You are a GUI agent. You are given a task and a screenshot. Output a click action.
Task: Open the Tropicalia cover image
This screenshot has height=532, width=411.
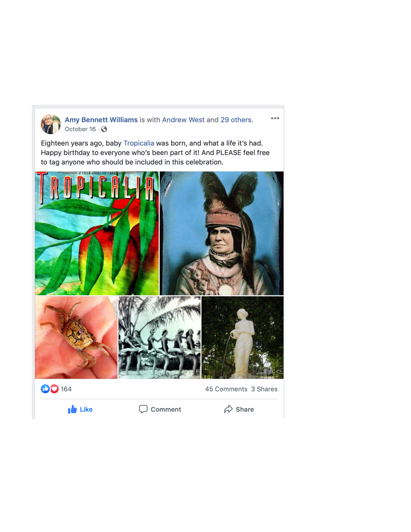coord(97,233)
